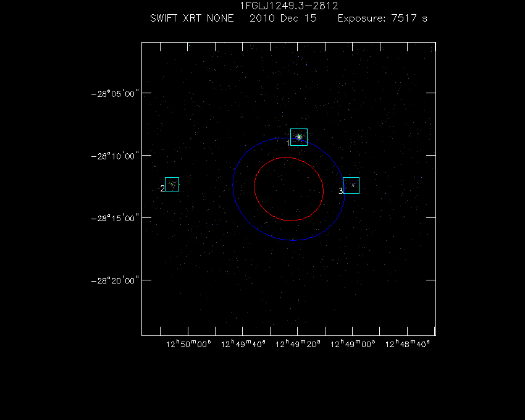Screen dimensions: 525x420
Task: Click the cyan box around source 3
Action: (351, 185)
